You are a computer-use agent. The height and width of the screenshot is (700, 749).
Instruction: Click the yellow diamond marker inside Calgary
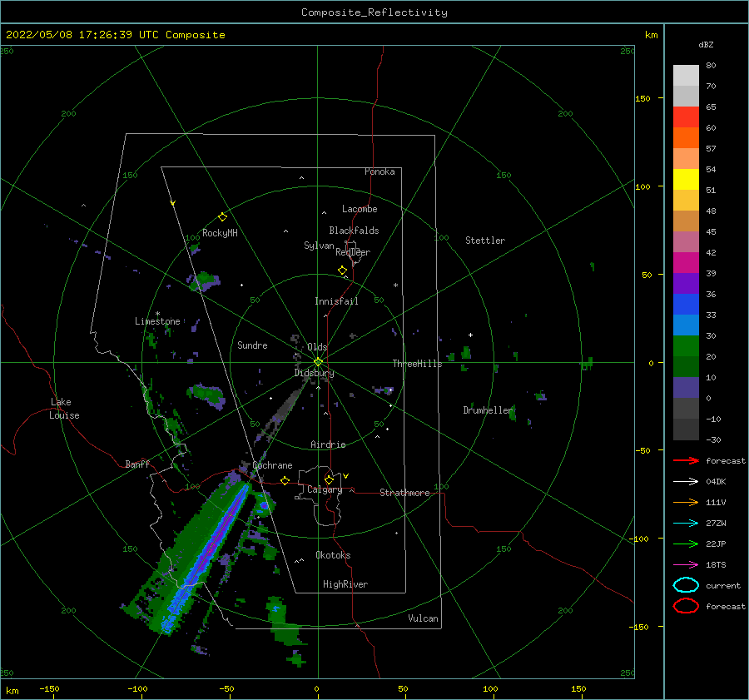click(x=329, y=479)
